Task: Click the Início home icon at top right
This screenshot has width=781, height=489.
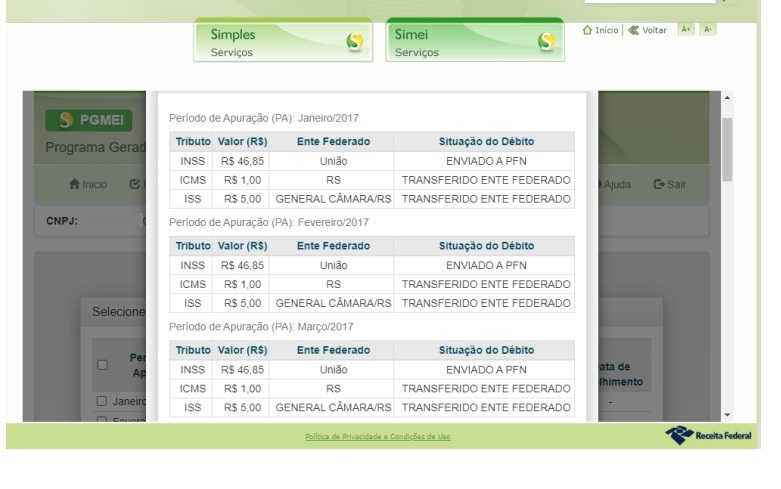Action: [x=588, y=30]
